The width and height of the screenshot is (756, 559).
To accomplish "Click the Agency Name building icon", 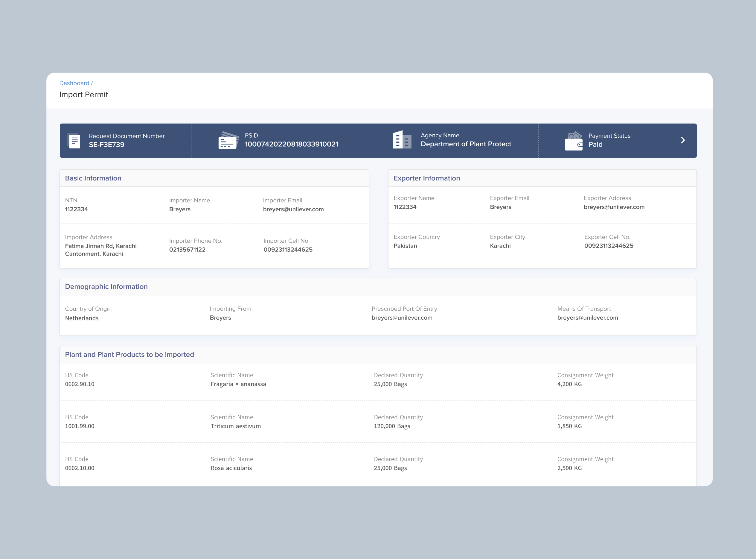I will click(x=402, y=139).
